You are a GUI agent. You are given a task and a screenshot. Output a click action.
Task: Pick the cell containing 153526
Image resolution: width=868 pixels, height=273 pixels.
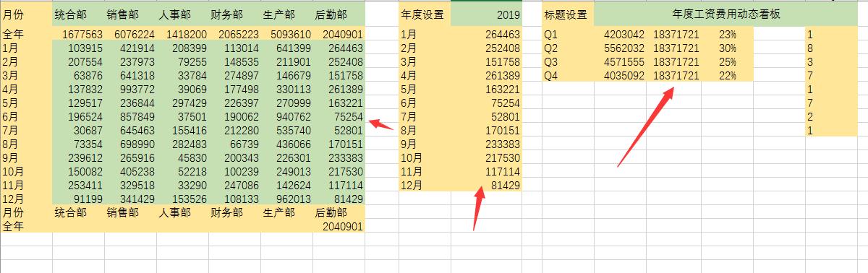(183, 199)
